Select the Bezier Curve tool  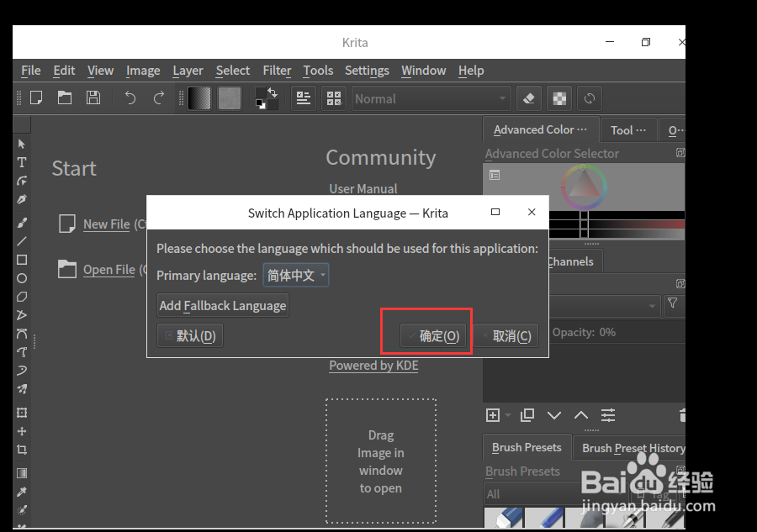coord(22,334)
